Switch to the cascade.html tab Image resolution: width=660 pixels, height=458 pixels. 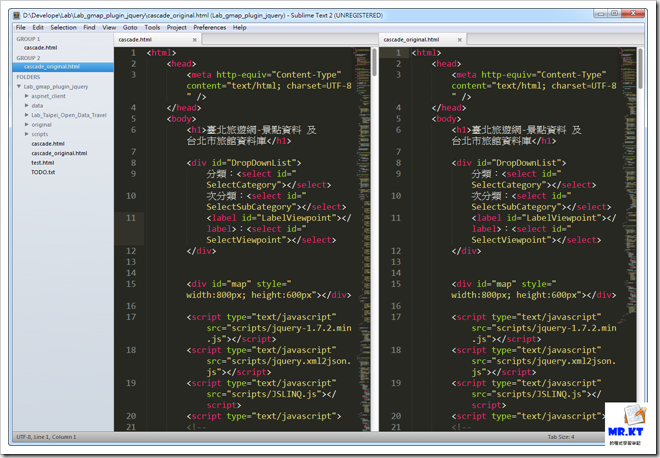[x=136, y=39]
